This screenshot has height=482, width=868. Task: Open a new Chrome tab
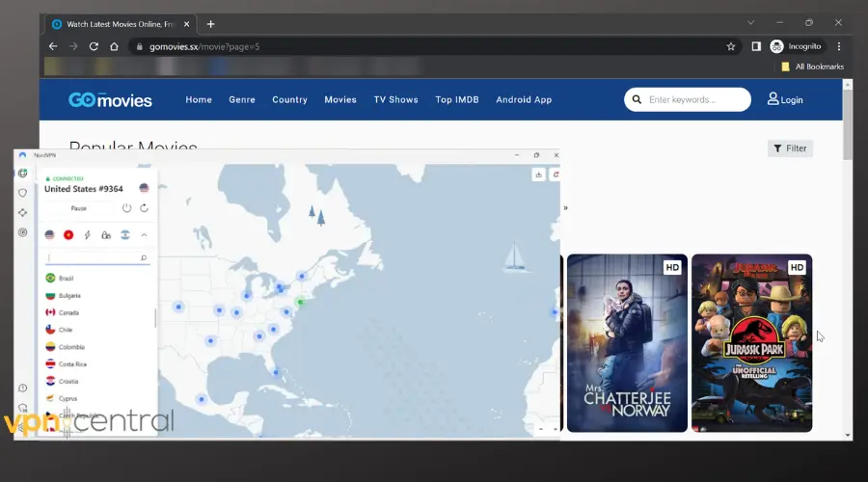pyautogui.click(x=210, y=24)
